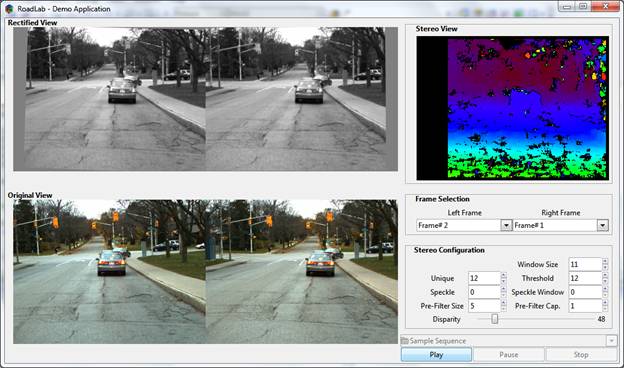Click the Stereo View label
The image size is (624, 368).
[x=436, y=29]
